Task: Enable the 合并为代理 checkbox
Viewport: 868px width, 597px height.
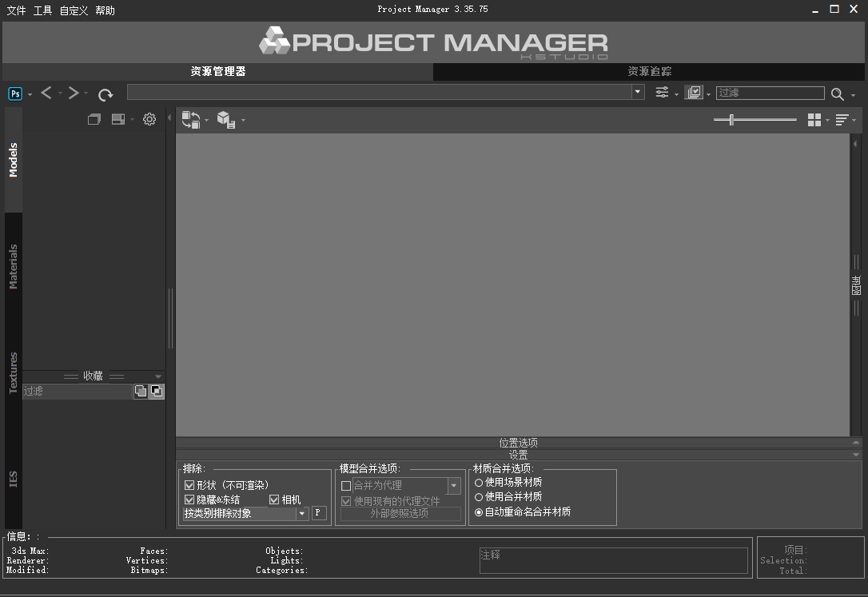Action: (x=346, y=486)
